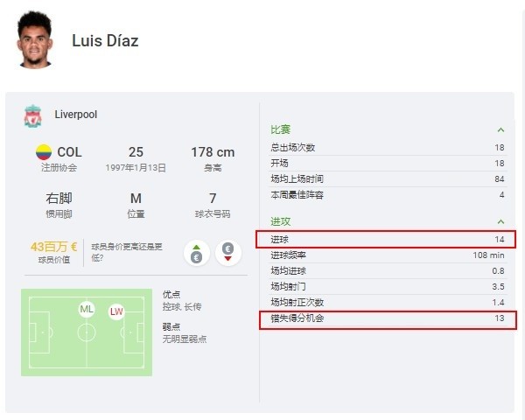Open the Liverpool club crest icon

pyautogui.click(x=33, y=115)
